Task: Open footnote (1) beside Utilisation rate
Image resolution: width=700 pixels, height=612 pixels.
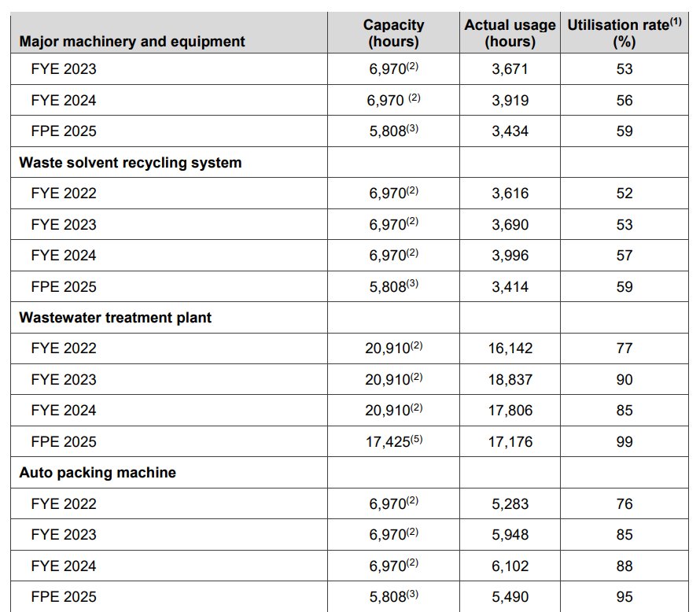Action: point(676,23)
